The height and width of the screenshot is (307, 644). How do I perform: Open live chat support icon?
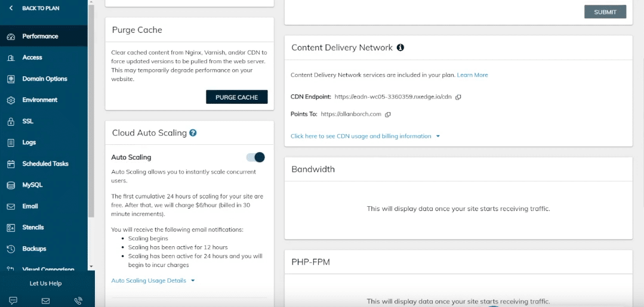pyautogui.click(x=13, y=300)
